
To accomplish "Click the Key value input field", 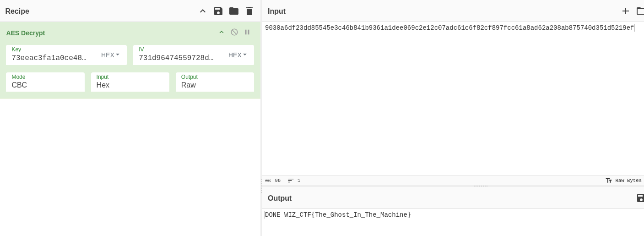I will coord(50,58).
